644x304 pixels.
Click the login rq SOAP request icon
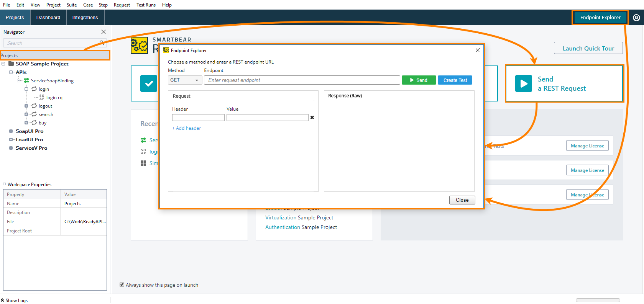[x=42, y=97]
